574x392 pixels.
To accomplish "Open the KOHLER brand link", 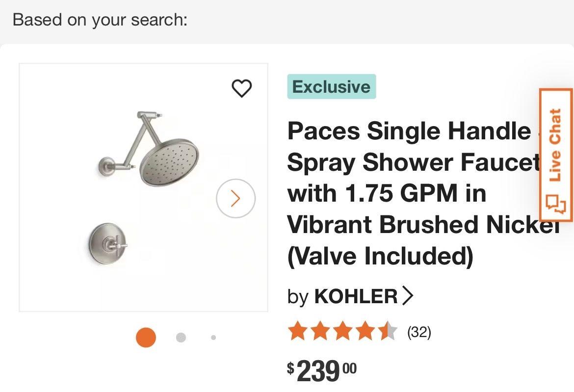I will click(355, 296).
